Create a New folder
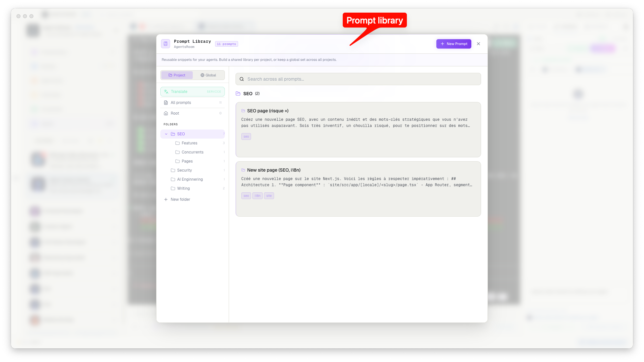This screenshot has height=362, width=644. point(192,199)
